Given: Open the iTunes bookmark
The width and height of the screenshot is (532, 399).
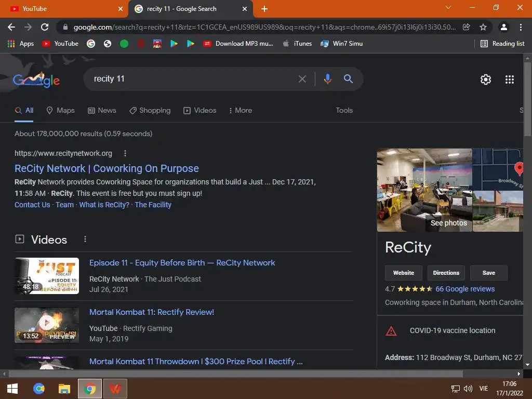Looking at the screenshot, I should pyautogui.click(x=298, y=44).
